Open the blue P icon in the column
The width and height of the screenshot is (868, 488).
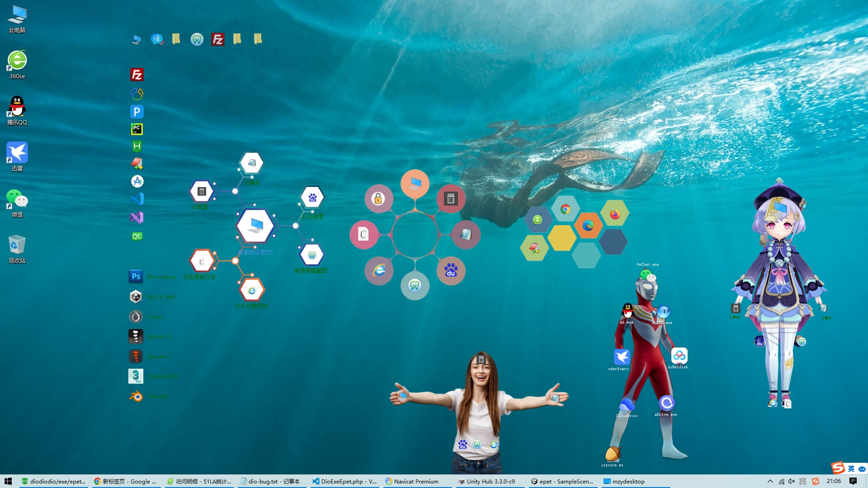(x=137, y=112)
